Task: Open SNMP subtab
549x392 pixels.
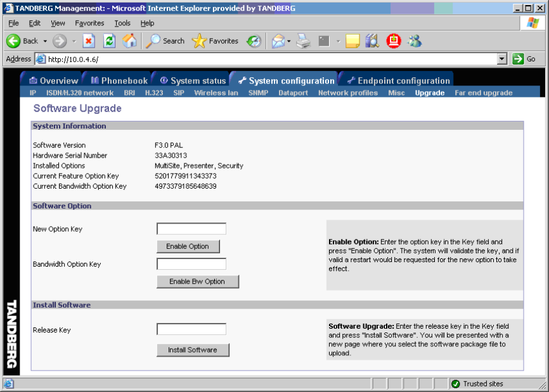Action: click(259, 92)
